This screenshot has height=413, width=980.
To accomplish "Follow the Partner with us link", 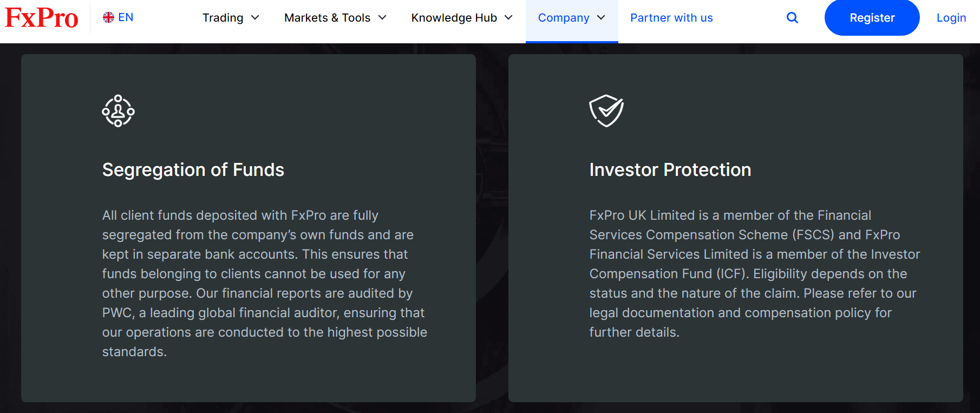I will pyautogui.click(x=671, y=18).
